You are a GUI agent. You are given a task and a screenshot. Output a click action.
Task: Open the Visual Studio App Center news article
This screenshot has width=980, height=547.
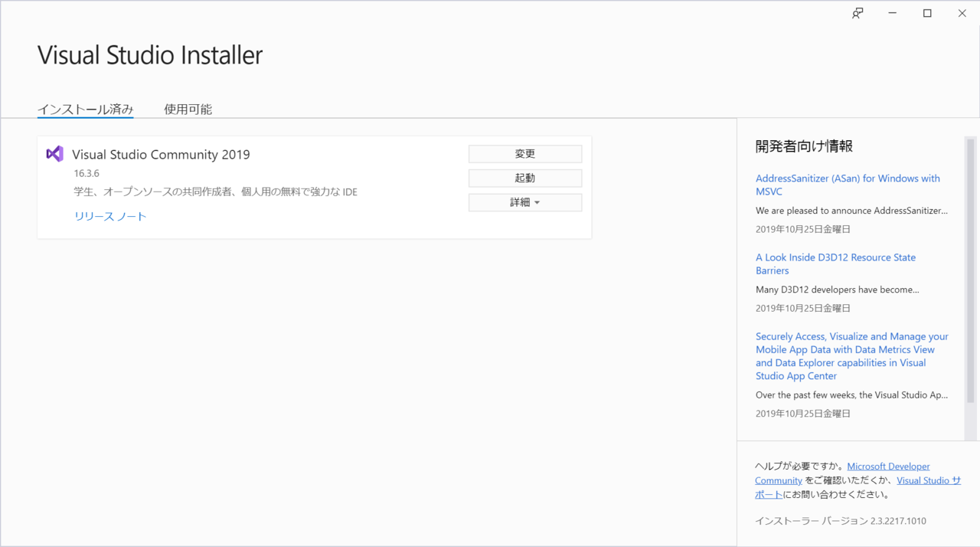click(x=851, y=355)
